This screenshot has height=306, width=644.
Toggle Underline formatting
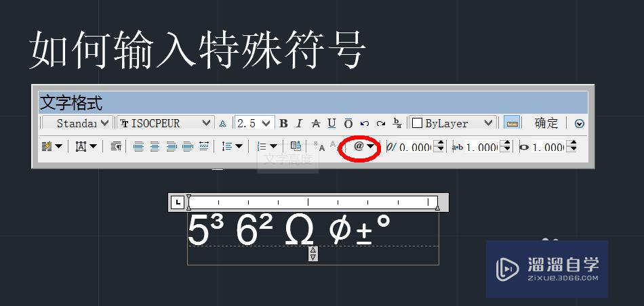tap(332, 123)
